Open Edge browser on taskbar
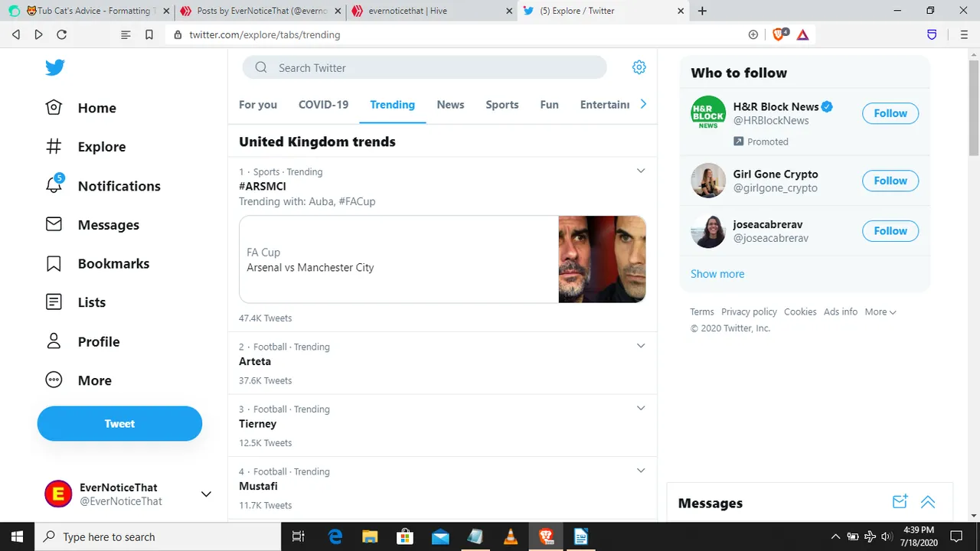980x551 pixels. click(x=335, y=536)
